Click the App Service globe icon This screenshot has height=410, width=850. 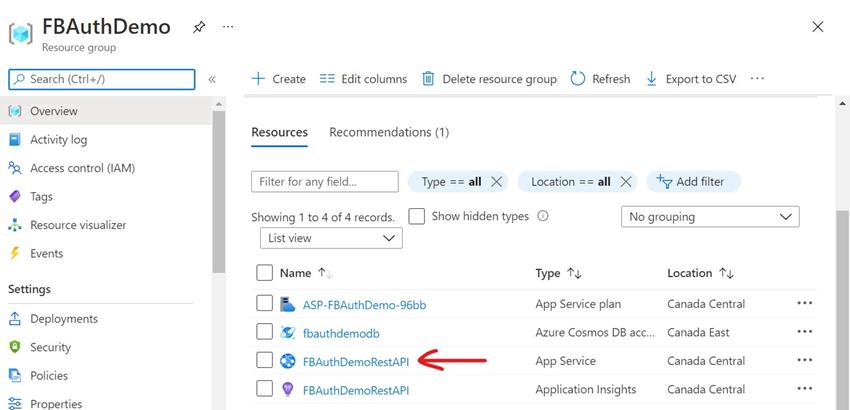click(x=287, y=361)
